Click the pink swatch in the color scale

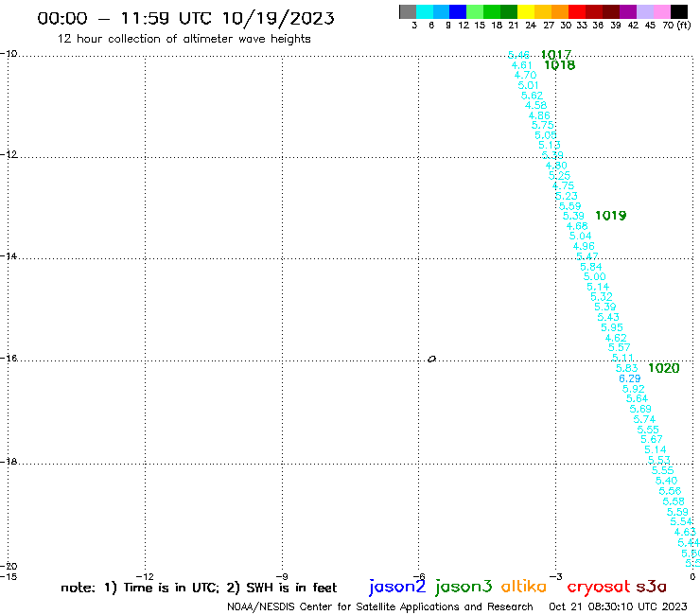661,11
